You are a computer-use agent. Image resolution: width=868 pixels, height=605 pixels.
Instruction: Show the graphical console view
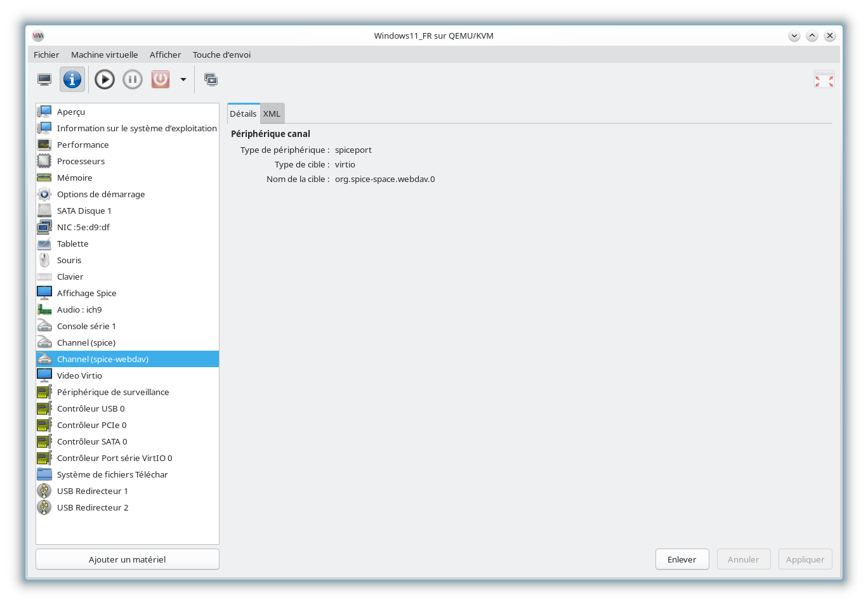tap(44, 79)
